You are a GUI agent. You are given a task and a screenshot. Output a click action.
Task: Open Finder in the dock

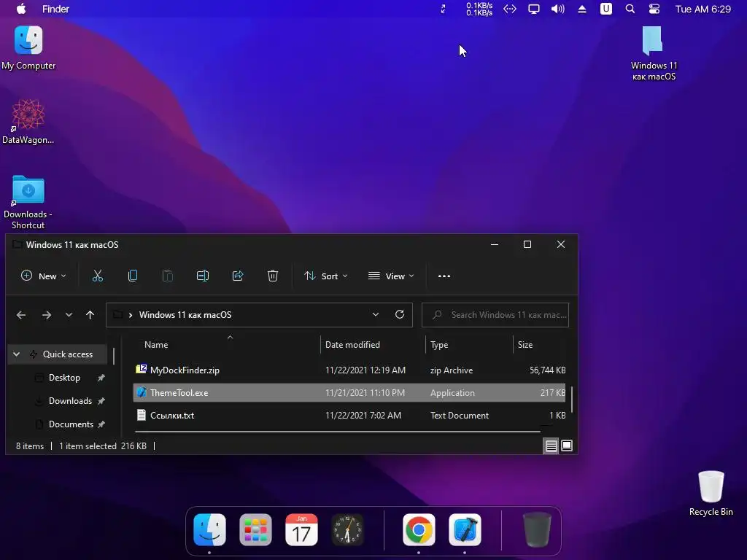coord(209,529)
